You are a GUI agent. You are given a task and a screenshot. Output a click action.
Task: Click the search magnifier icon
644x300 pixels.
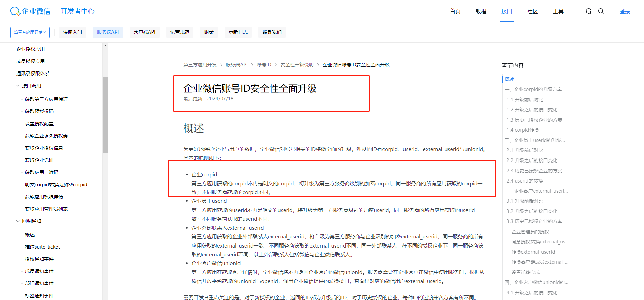click(x=601, y=11)
